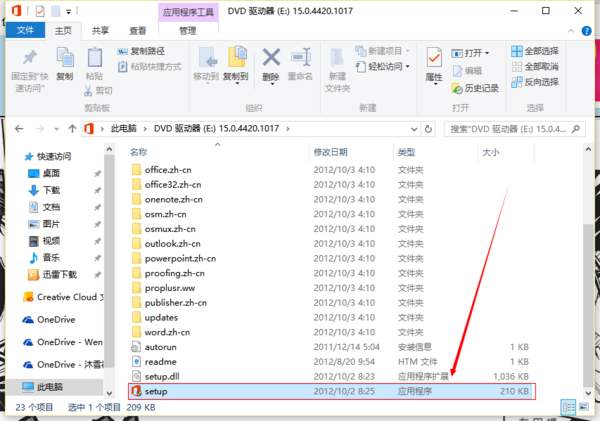
Task: Select the readme HTM file
Action: pyautogui.click(x=160, y=362)
